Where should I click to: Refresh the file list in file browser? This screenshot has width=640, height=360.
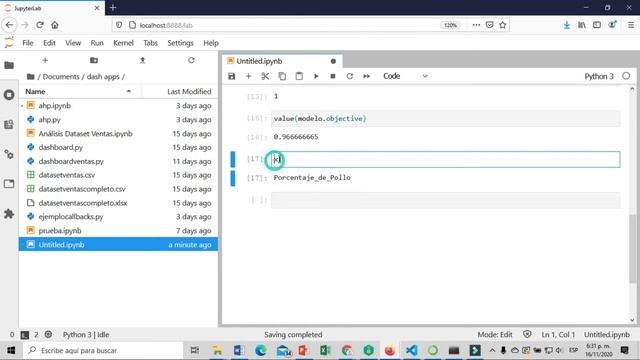tap(191, 60)
